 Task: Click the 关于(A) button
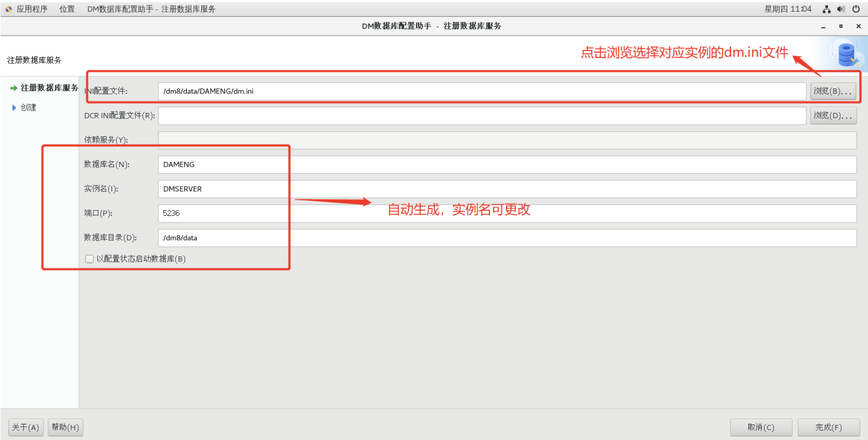click(26, 427)
